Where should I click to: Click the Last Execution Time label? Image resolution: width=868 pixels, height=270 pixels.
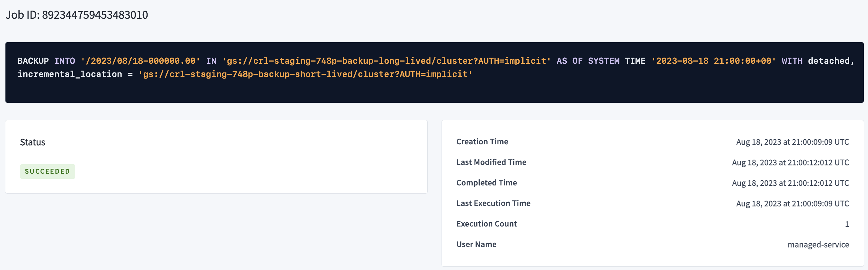pos(493,203)
